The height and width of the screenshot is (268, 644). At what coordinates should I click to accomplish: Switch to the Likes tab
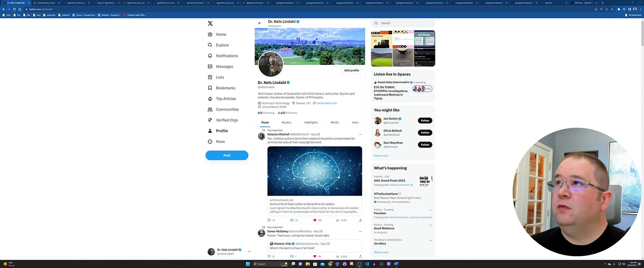[355, 123]
